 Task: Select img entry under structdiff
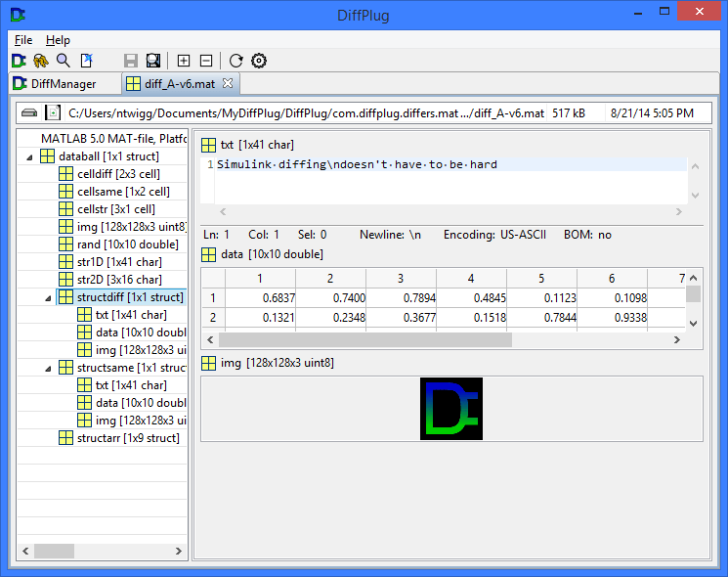(x=141, y=350)
